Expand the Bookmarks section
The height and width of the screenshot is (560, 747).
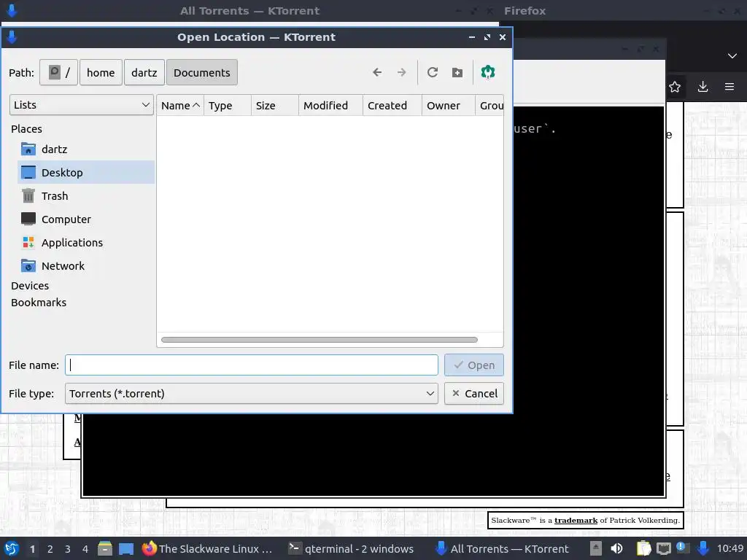[x=39, y=303]
